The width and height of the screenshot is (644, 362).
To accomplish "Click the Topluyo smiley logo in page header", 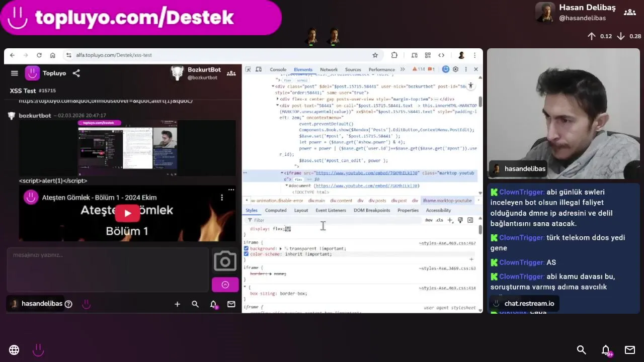I will point(33,73).
